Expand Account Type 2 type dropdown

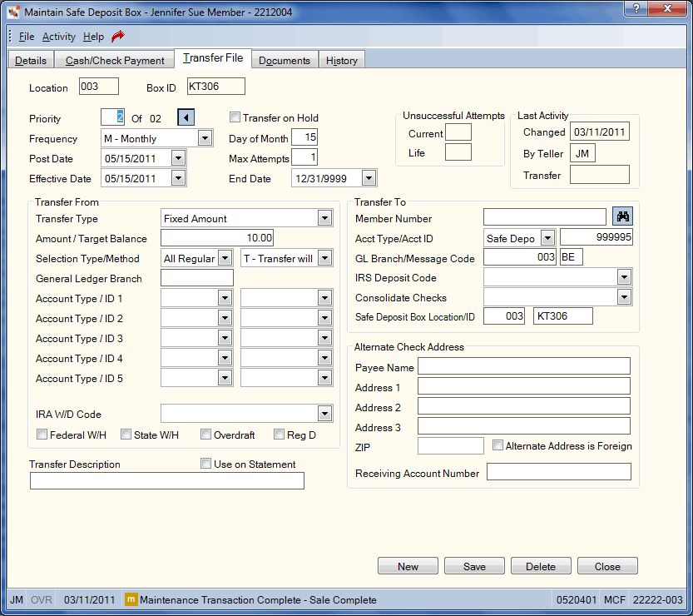[225, 318]
